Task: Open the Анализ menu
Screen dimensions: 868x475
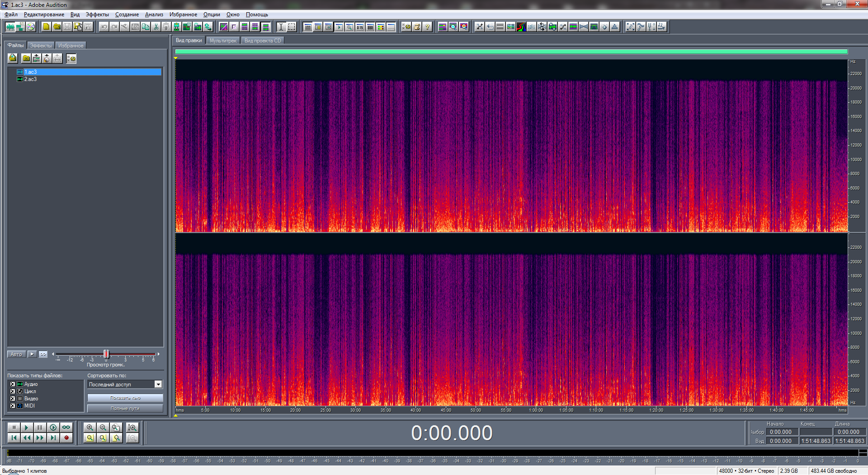Action: (154, 14)
